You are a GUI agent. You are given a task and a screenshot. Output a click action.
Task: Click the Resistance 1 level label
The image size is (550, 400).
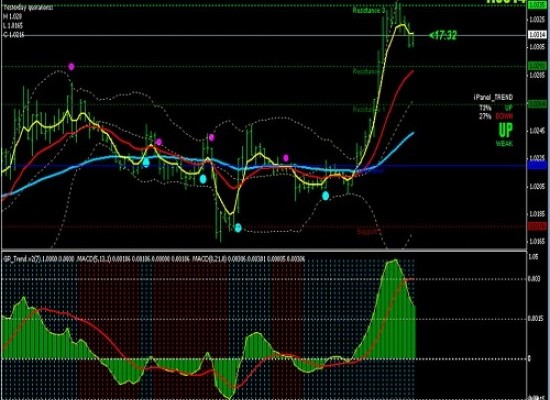369,109
